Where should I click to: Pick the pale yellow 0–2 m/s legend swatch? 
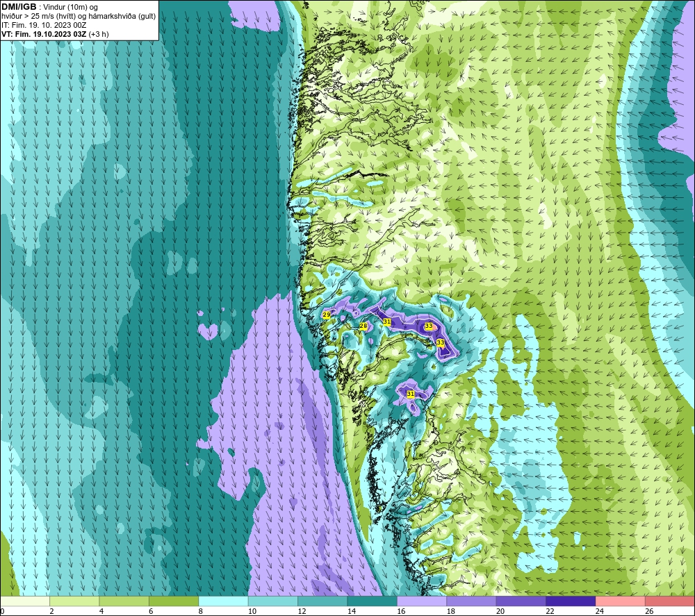tap(25, 601)
